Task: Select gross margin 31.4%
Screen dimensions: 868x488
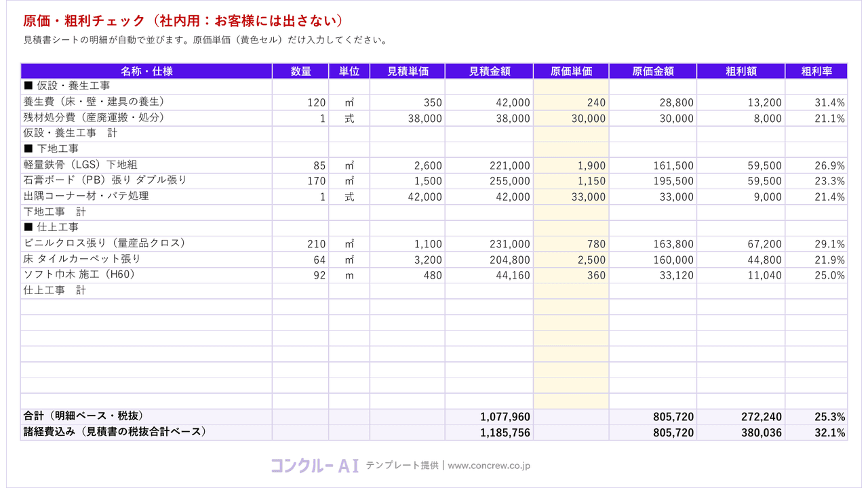Action: tap(816, 102)
